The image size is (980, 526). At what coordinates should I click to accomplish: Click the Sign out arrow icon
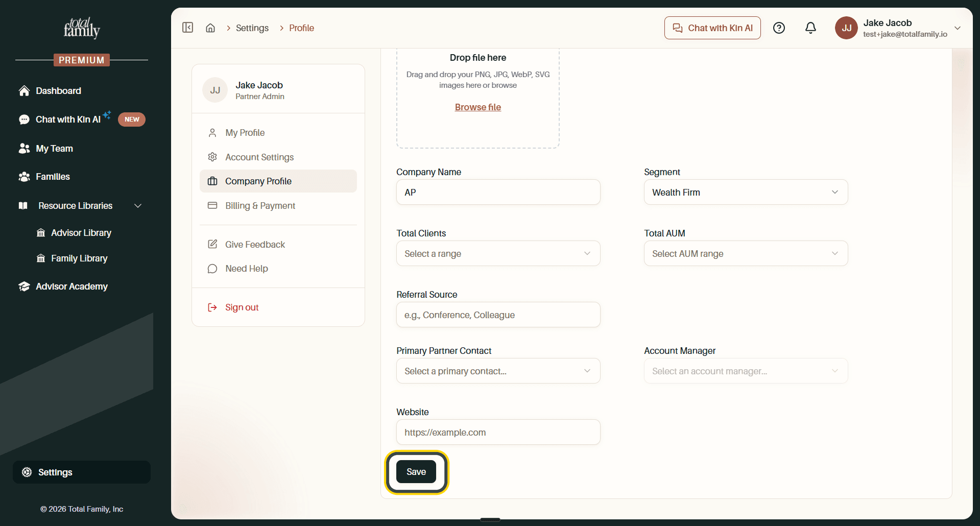(x=212, y=307)
